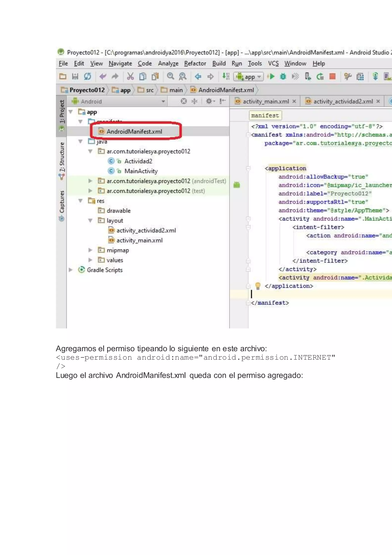Image resolution: width=392 pixels, height=555 pixels.
Task: Click src in the breadcrumb bar
Action: [x=145, y=90]
